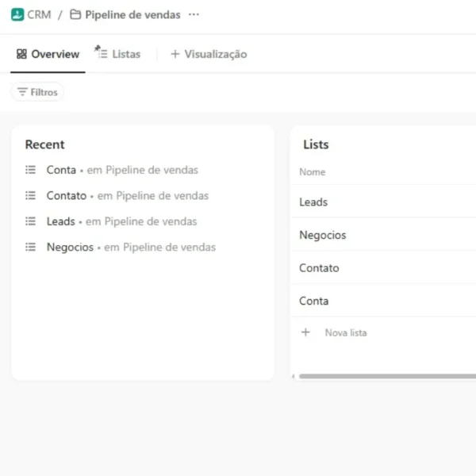This screenshot has height=476, width=476.
Task: Switch to the Listas tab
Action: pyautogui.click(x=117, y=54)
